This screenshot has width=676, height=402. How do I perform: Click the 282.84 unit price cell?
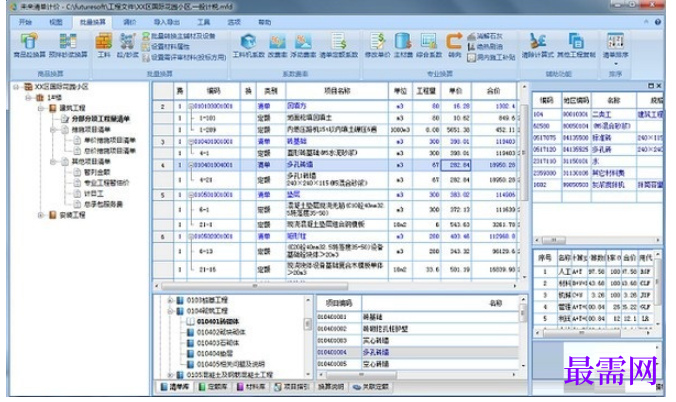[x=456, y=165]
